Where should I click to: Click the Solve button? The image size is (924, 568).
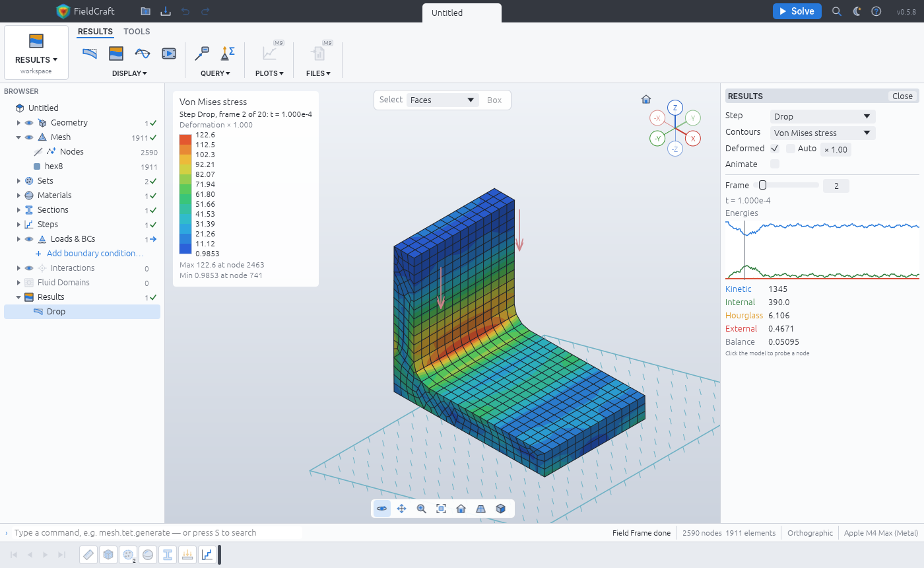click(797, 11)
